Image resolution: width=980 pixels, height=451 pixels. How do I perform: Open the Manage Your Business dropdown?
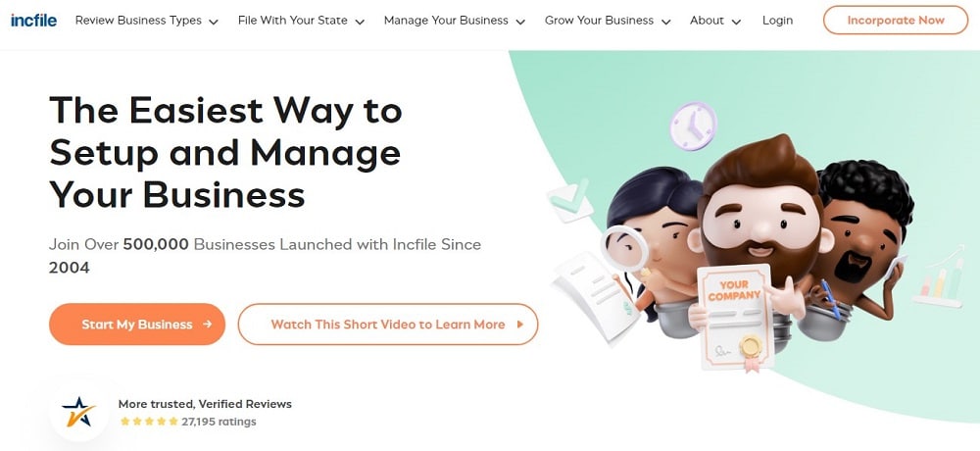pyautogui.click(x=455, y=21)
